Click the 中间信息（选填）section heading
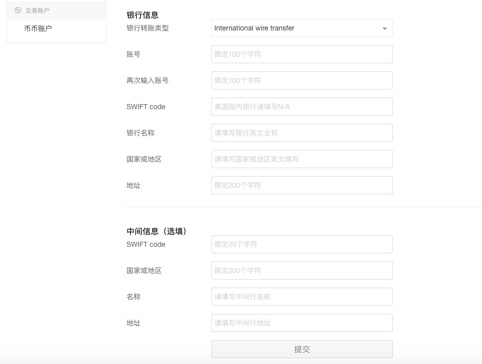Screen dimensions: 482x364 click(x=156, y=231)
